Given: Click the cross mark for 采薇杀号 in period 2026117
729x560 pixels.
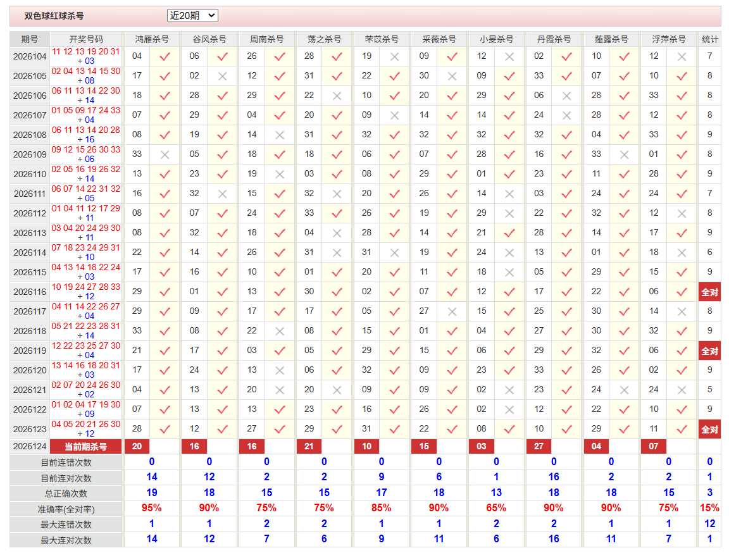Looking at the screenshot, I should point(452,312).
